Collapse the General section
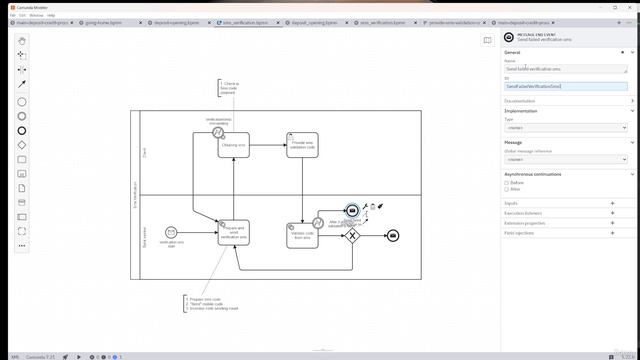Viewport: 640px width, 360px height. tap(632, 53)
